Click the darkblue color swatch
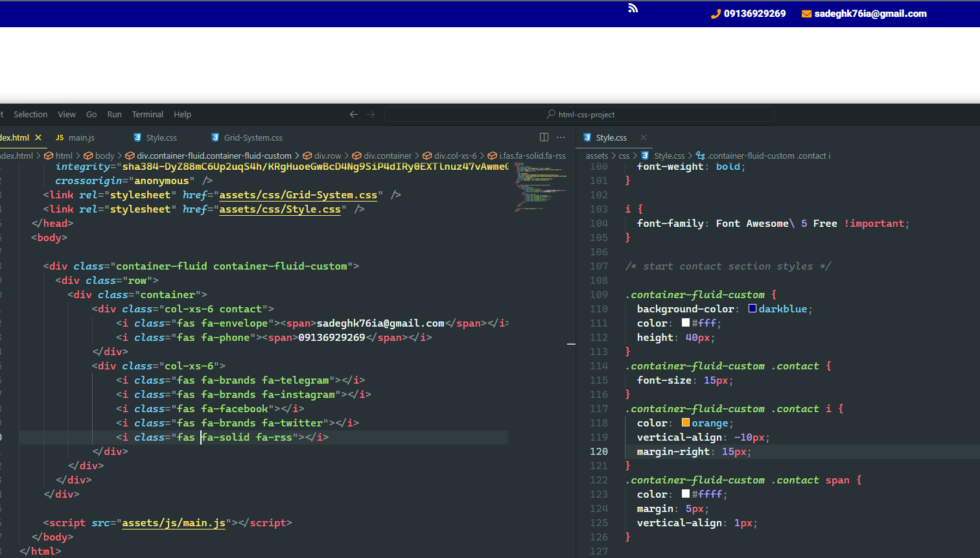This screenshot has height=558, width=980. 752,308
